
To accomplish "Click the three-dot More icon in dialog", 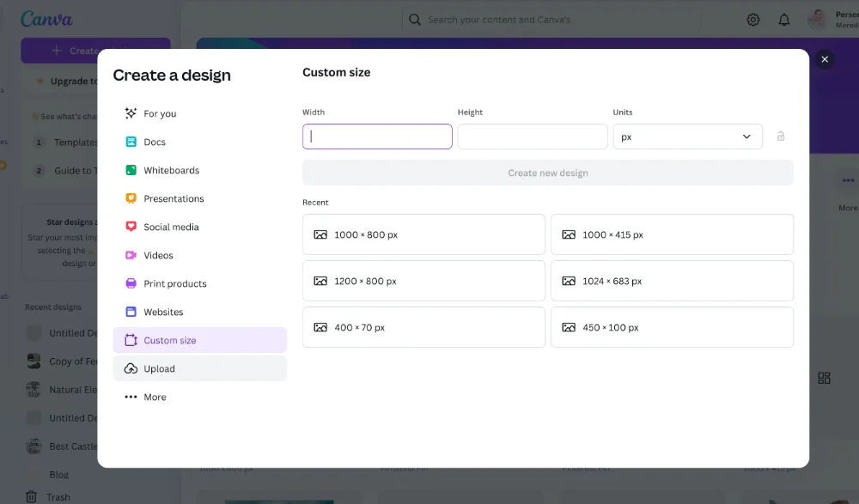I will [x=131, y=397].
